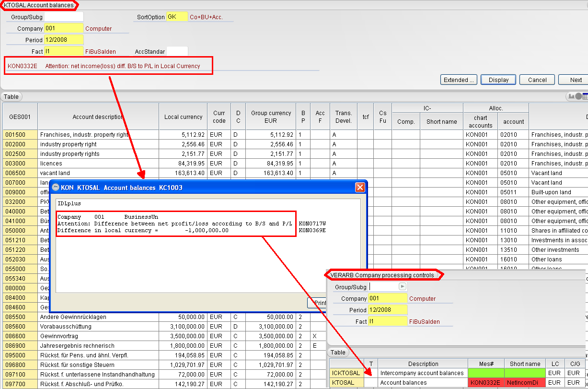Screen dimensions: 588x389
Task: Open Group/Subg selection arrow in VERARB panel
Action: [x=403, y=286]
